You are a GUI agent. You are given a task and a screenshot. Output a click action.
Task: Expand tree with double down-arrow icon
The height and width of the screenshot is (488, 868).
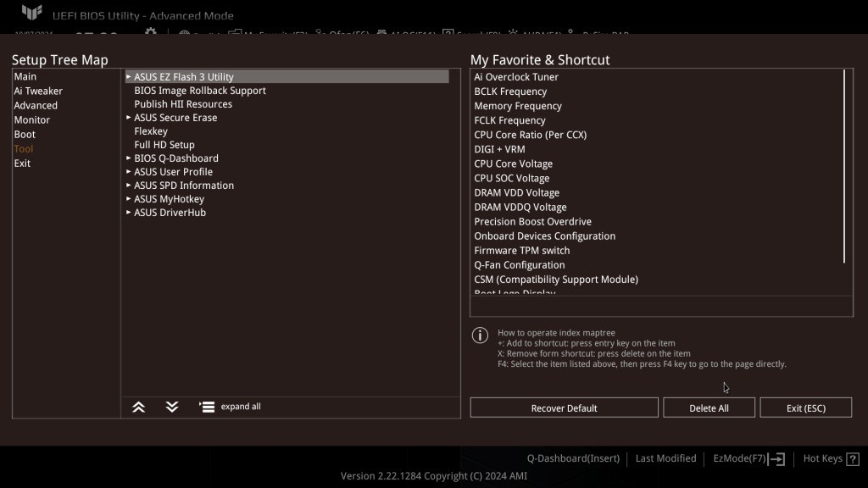click(172, 408)
